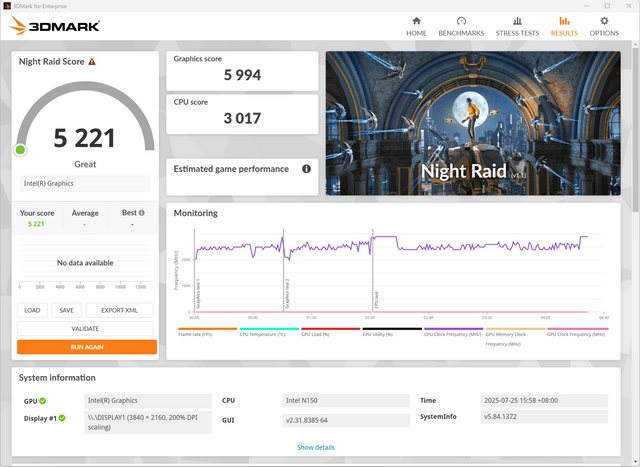
Task: Open the Stress Tests chart icon
Action: click(517, 21)
